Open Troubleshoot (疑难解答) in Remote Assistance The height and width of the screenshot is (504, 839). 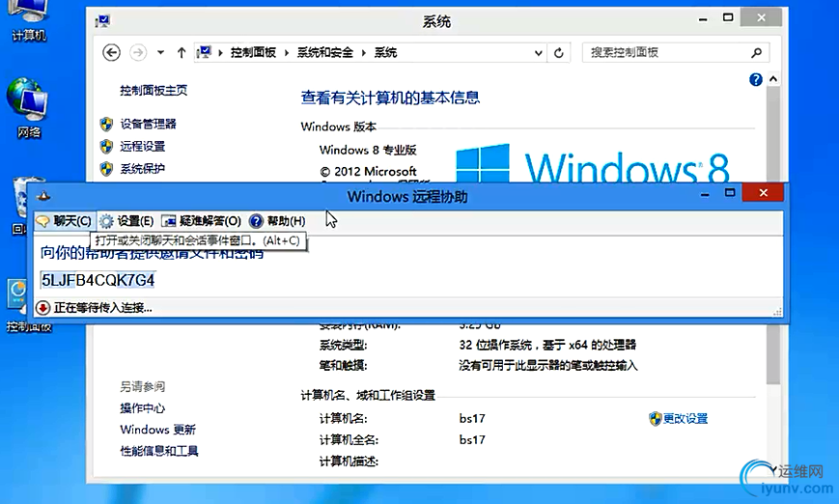coord(202,221)
